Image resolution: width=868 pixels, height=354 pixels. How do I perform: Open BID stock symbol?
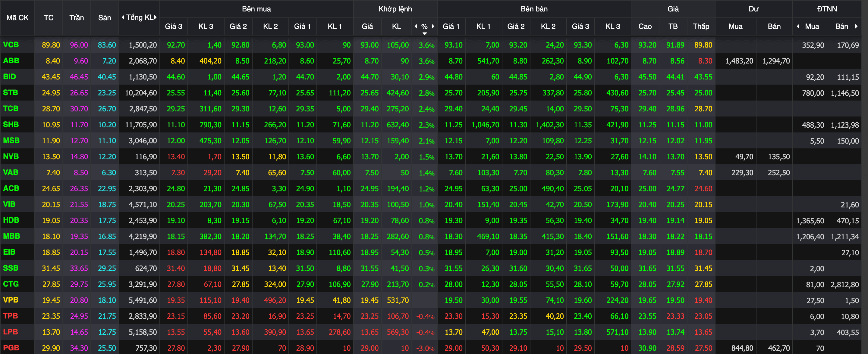coord(9,77)
